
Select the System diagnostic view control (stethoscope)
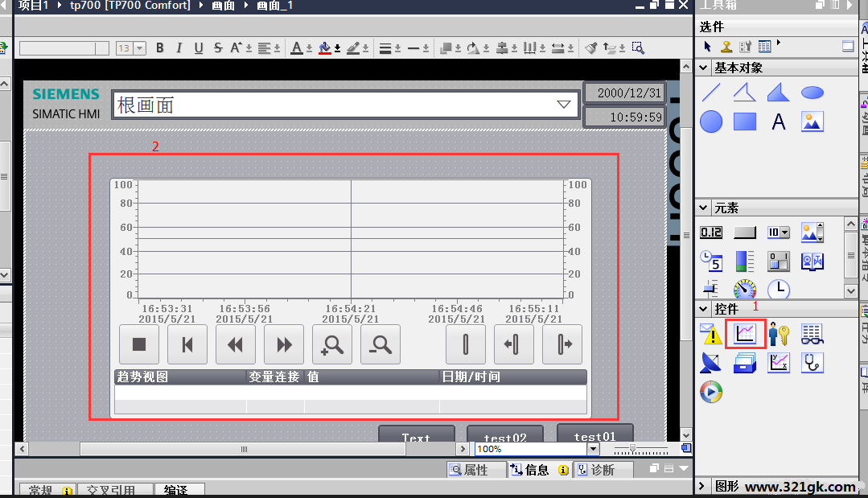click(x=812, y=363)
